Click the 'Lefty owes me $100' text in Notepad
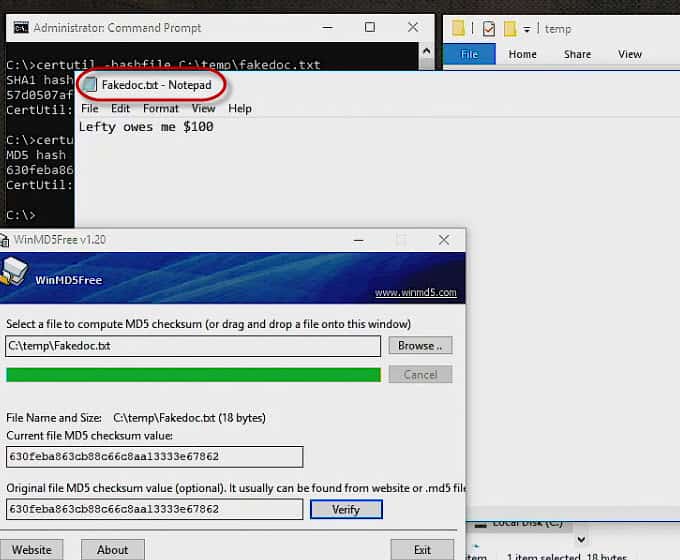The image size is (680, 560). (x=146, y=127)
